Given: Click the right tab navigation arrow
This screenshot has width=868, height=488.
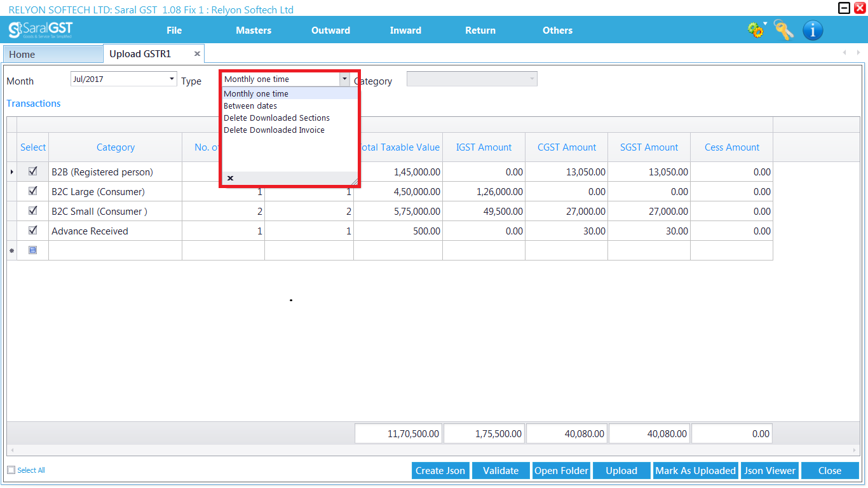Looking at the screenshot, I should [x=857, y=53].
